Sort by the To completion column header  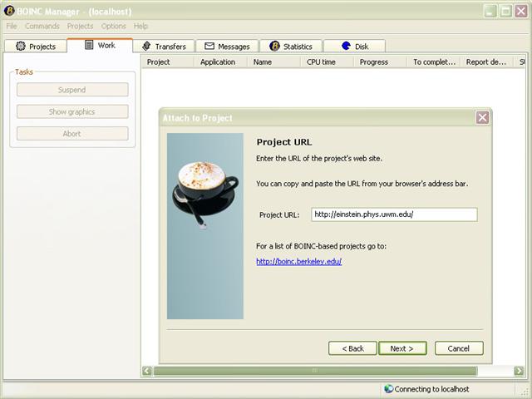click(434, 62)
